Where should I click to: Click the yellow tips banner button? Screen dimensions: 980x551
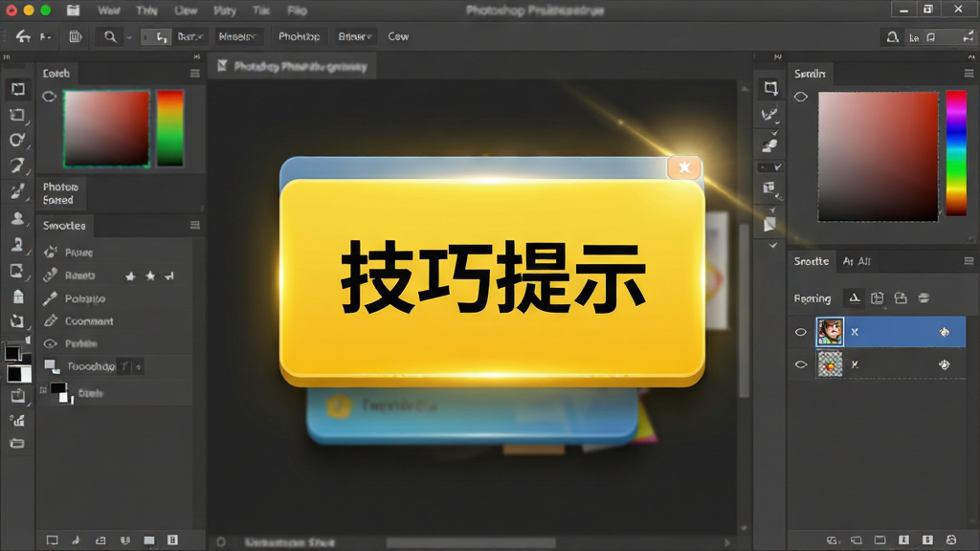[492, 282]
